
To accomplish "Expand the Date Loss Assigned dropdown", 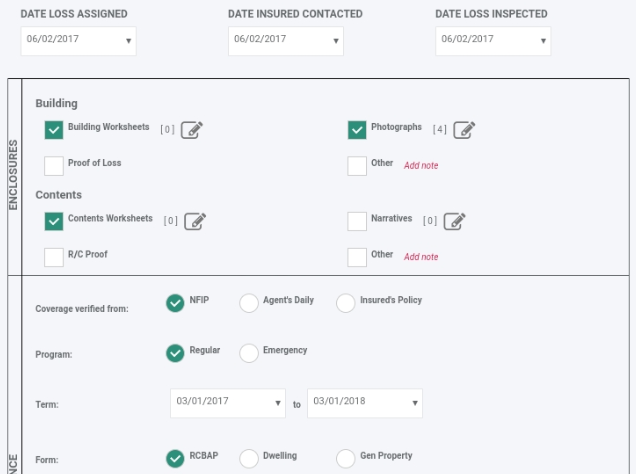I will coord(78,40).
